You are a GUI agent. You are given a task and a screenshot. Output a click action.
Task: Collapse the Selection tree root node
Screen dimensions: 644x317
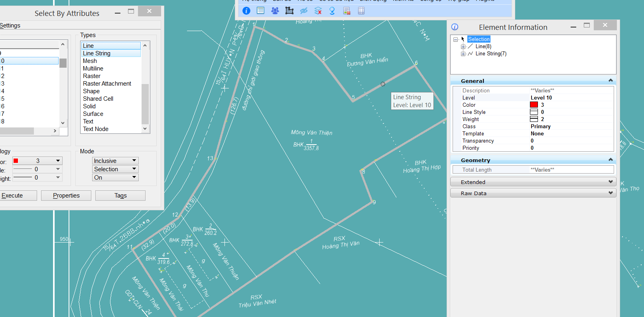[x=455, y=39]
